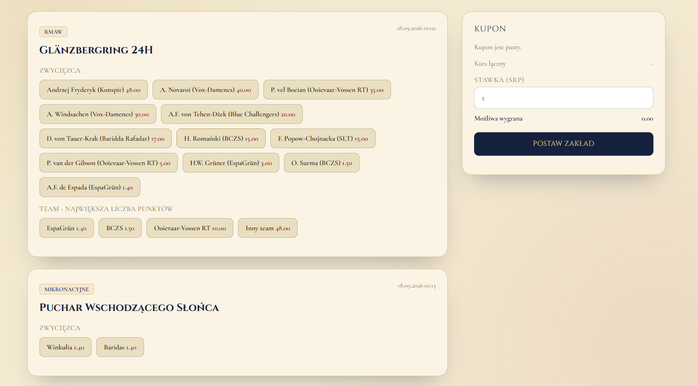Click the 'Możliwa wygrana' label
This screenshot has width=698, height=386.
click(x=499, y=119)
